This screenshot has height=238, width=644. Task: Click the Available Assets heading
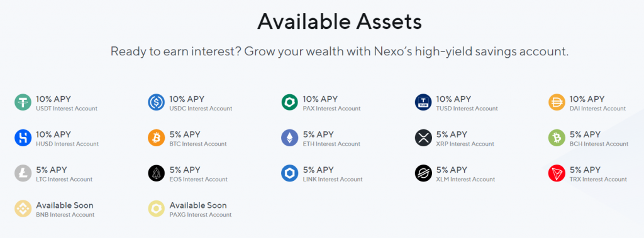click(340, 22)
